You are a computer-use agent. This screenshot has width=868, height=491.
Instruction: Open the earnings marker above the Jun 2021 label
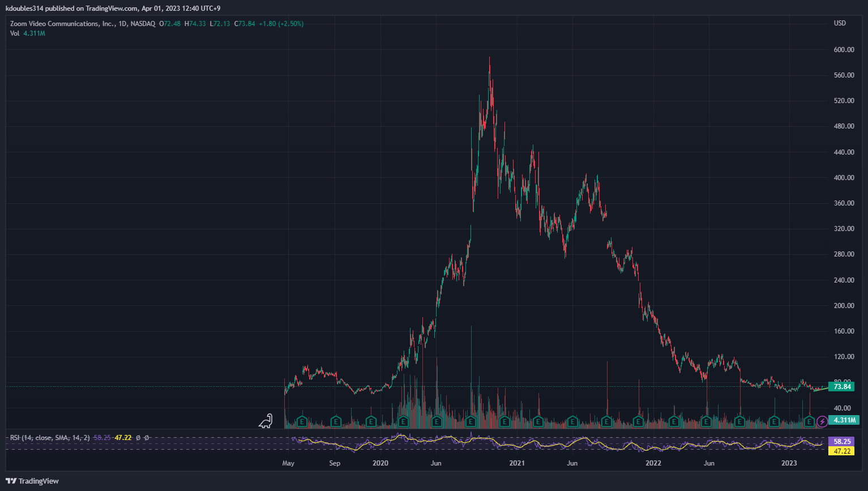tap(572, 421)
